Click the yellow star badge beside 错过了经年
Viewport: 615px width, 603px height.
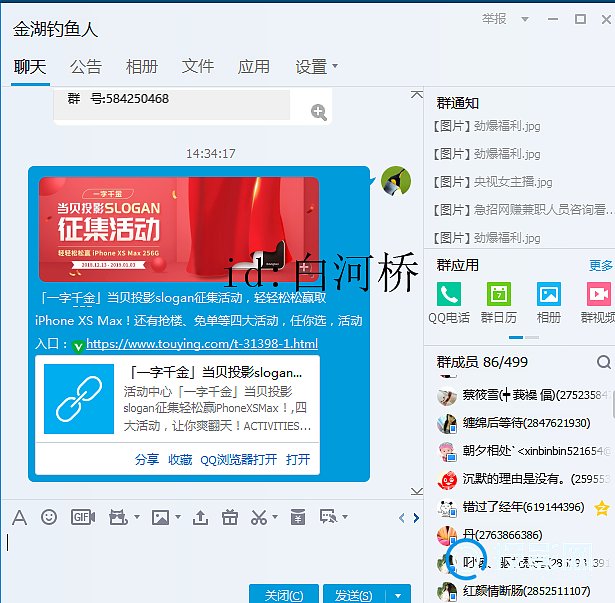point(602,508)
